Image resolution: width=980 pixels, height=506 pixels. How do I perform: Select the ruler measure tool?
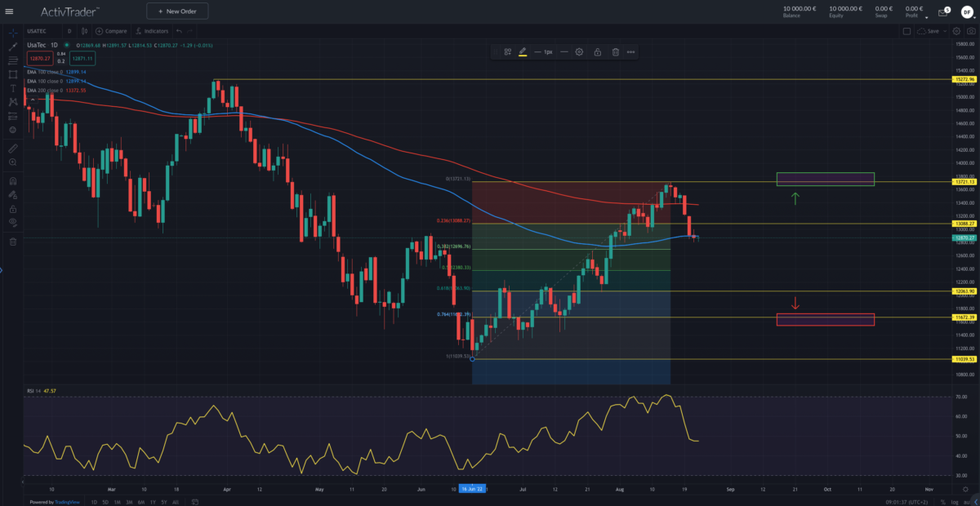tap(13, 149)
